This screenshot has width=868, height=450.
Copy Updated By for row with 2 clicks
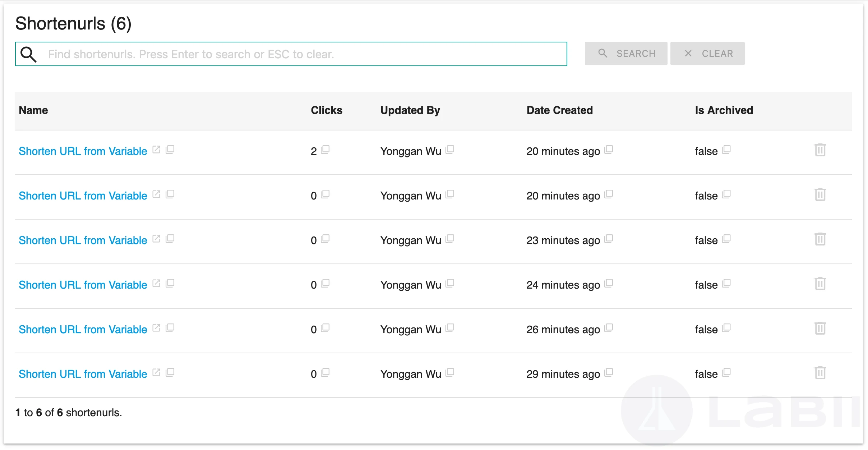(x=450, y=150)
